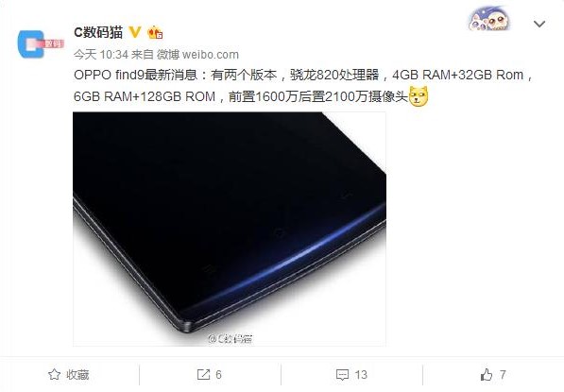Viewport: 564px width, 392px height.
Task: Click the cartoon card badge at top right
Action: tap(488, 20)
